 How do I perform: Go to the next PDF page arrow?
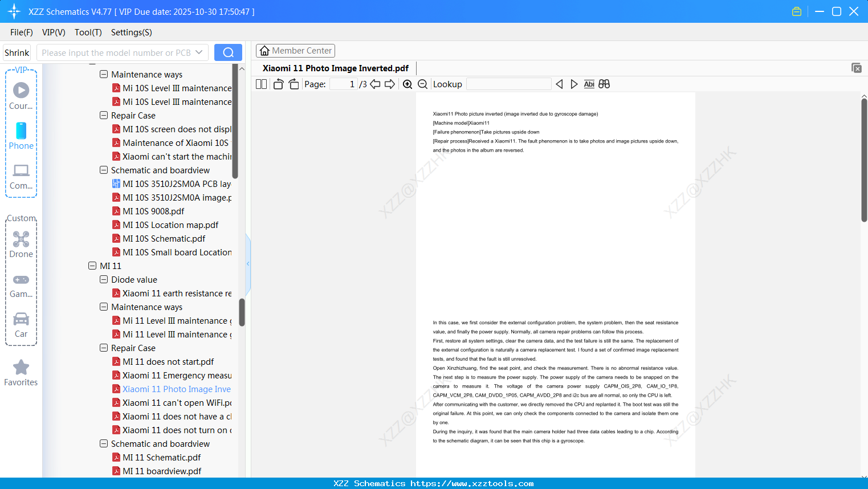pyautogui.click(x=390, y=84)
